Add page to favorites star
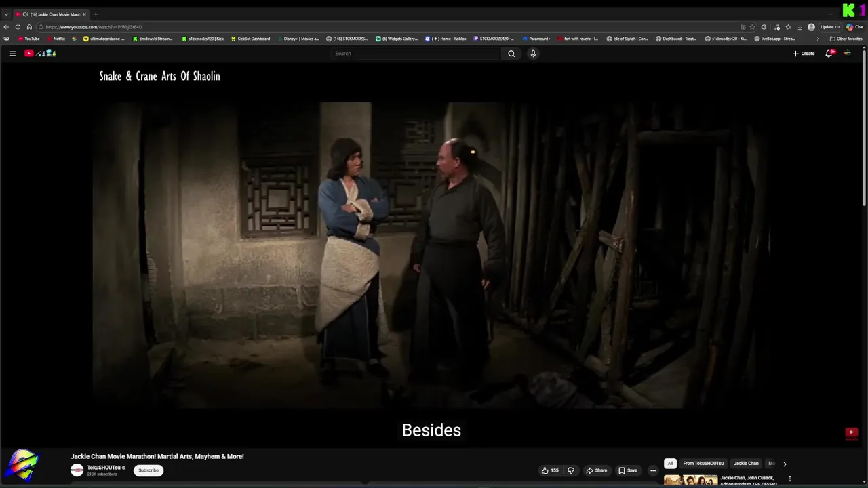 pos(752,27)
